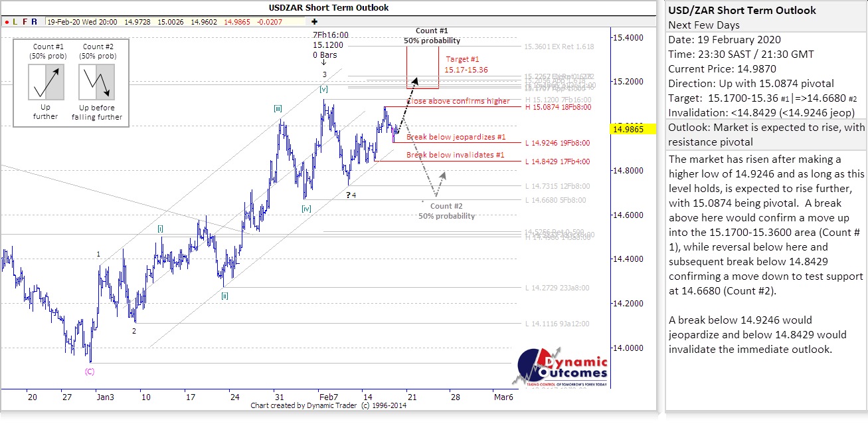
Task: Click the H 15.0874 18Fb8:00 level label
Action: click(x=557, y=107)
